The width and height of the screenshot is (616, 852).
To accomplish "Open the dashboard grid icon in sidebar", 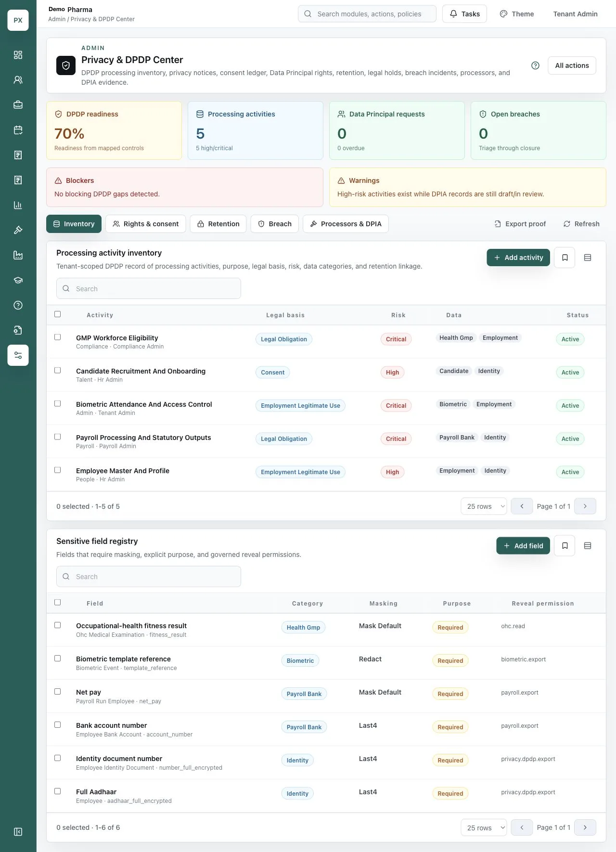I will pyautogui.click(x=18, y=55).
